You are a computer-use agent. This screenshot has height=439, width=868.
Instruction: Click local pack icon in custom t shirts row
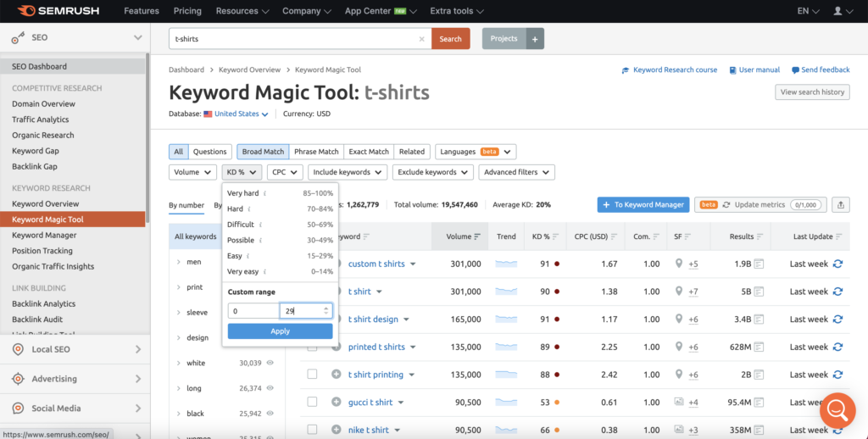(x=679, y=264)
